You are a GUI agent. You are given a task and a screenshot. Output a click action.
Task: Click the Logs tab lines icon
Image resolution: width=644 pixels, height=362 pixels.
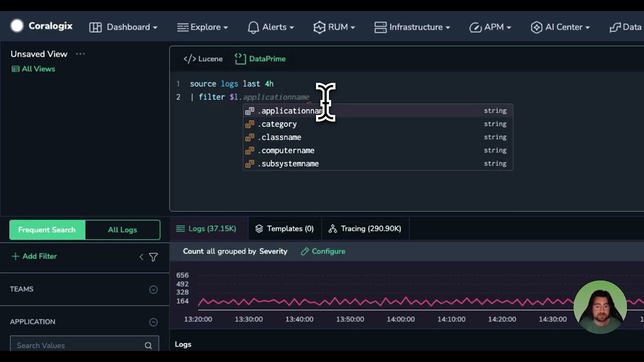point(180,229)
